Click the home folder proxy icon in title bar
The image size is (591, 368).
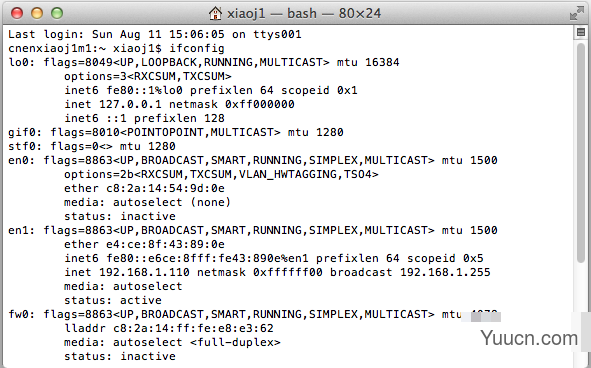coord(215,14)
